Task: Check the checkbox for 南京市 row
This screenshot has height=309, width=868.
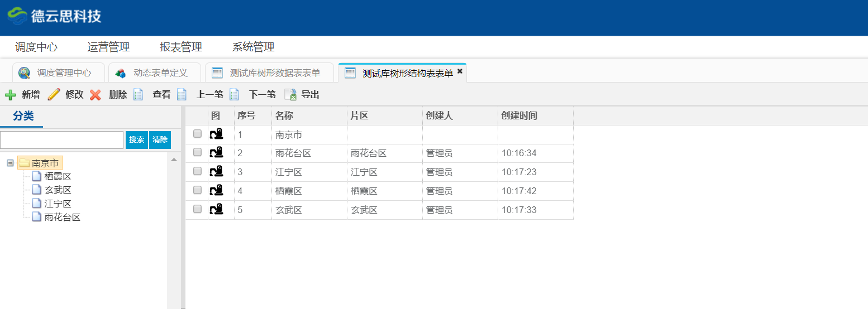Action: (x=197, y=134)
